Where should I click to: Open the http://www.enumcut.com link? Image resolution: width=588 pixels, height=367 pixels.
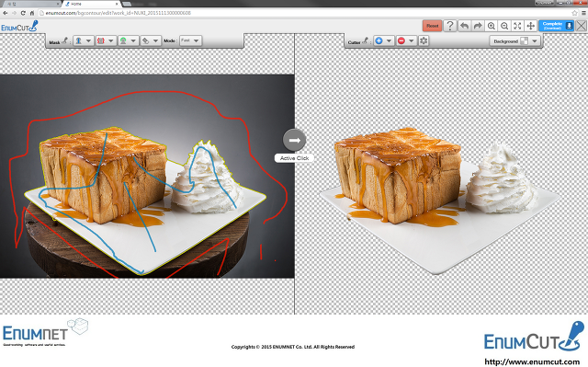pos(532,361)
